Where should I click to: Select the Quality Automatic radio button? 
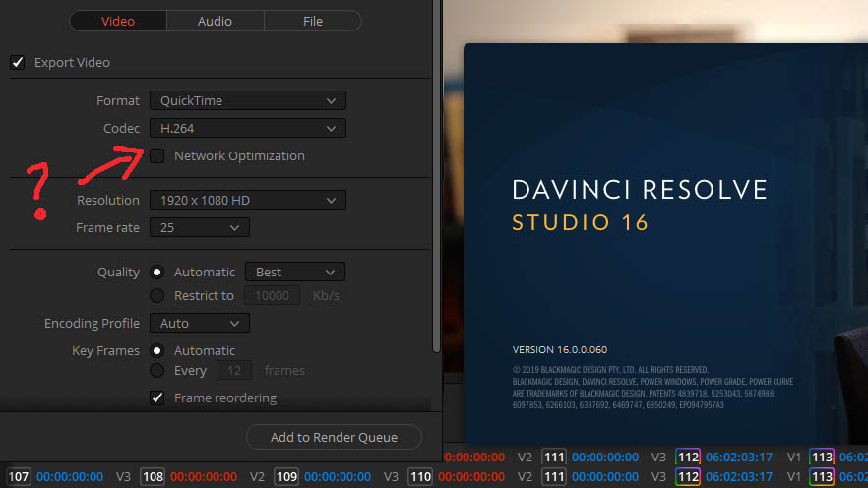(x=157, y=273)
